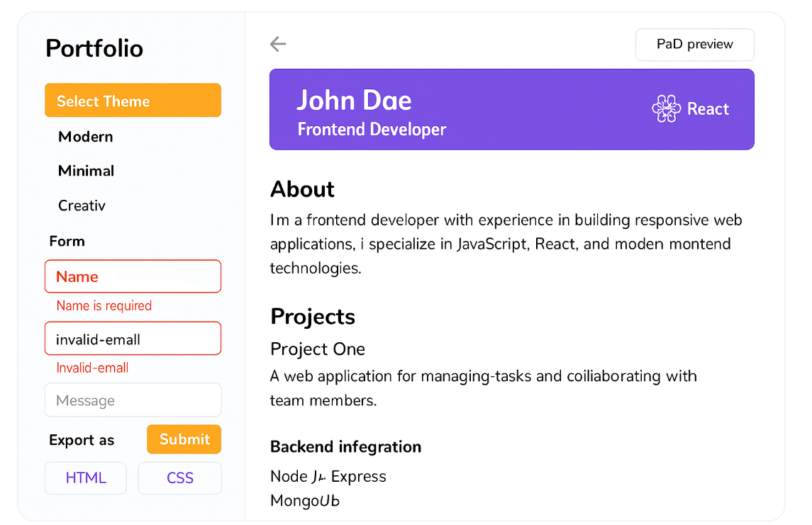Focus the invalid-email input field
The image size is (812, 525).
point(133,339)
